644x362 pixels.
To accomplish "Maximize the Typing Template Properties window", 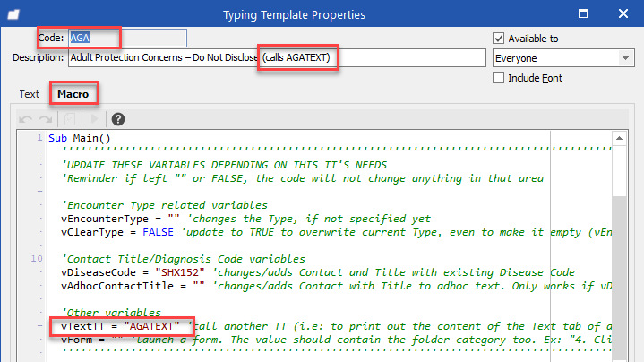I will coord(583,13).
